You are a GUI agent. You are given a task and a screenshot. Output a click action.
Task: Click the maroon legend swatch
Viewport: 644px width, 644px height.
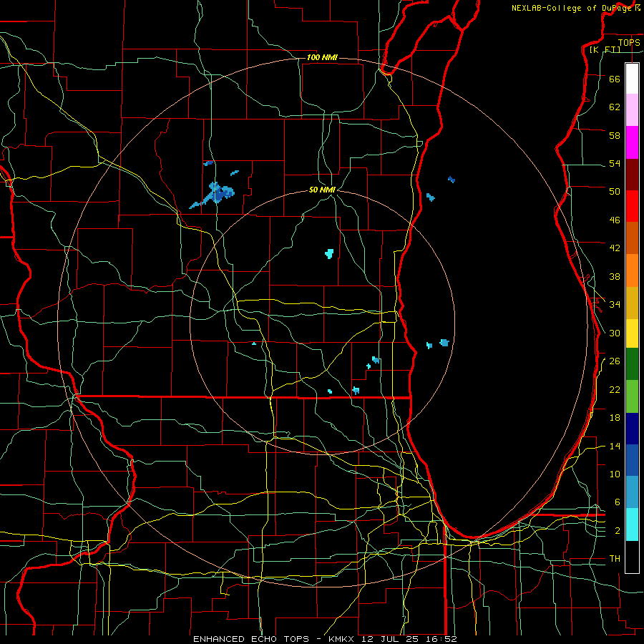coord(632,175)
